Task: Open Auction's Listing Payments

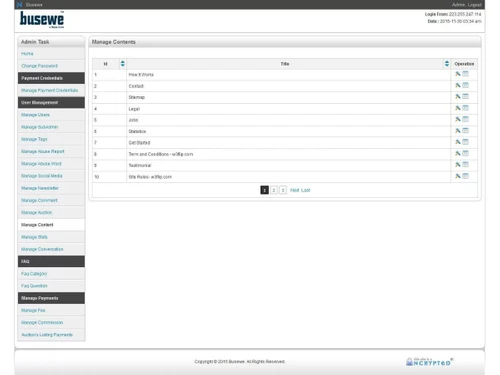Action: click(47, 335)
